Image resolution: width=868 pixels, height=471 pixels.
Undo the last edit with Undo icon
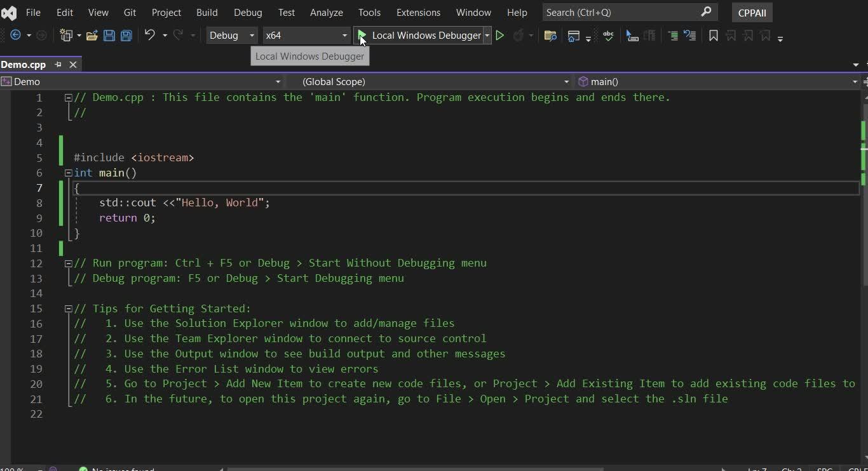click(x=150, y=35)
